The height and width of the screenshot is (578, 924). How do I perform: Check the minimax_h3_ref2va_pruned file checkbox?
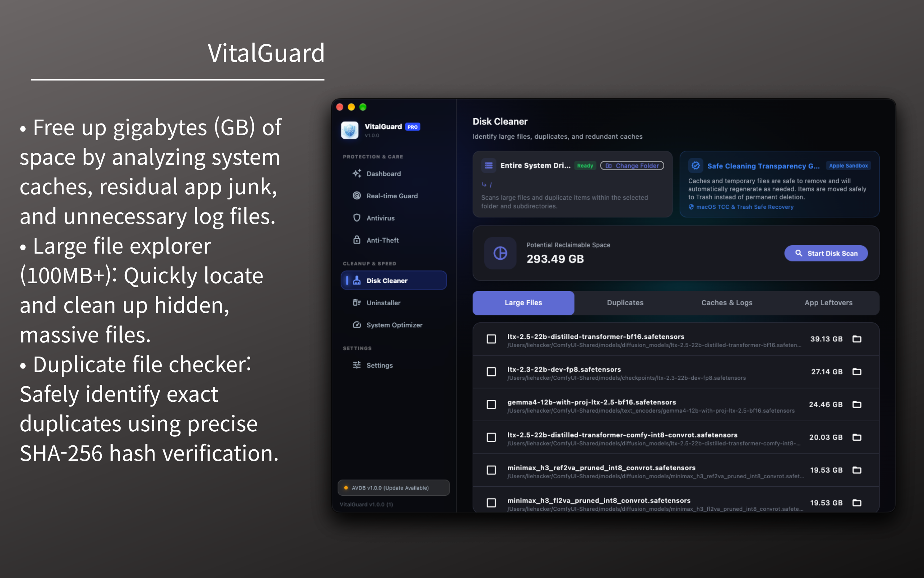[491, 470]
